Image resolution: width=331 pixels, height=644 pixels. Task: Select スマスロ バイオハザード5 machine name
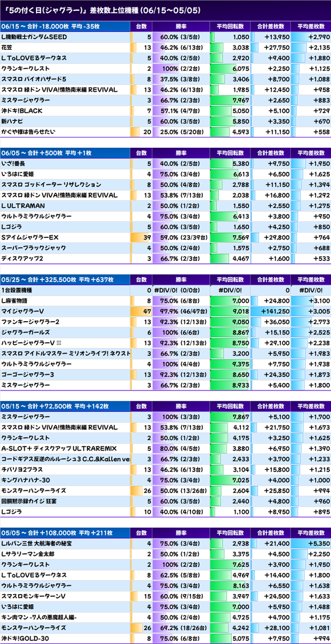[x=34, y=79]
